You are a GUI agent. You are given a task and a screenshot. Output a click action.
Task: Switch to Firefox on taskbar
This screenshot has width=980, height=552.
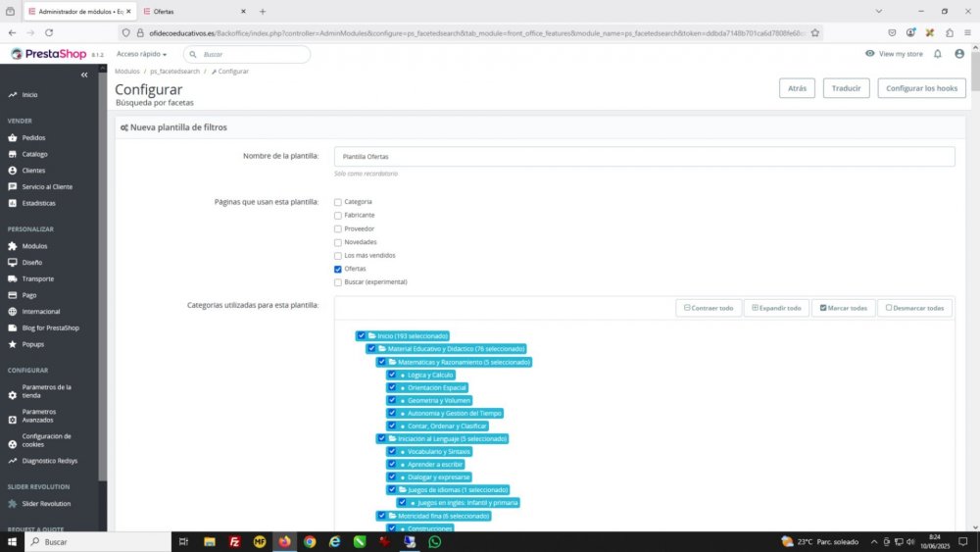284,542
